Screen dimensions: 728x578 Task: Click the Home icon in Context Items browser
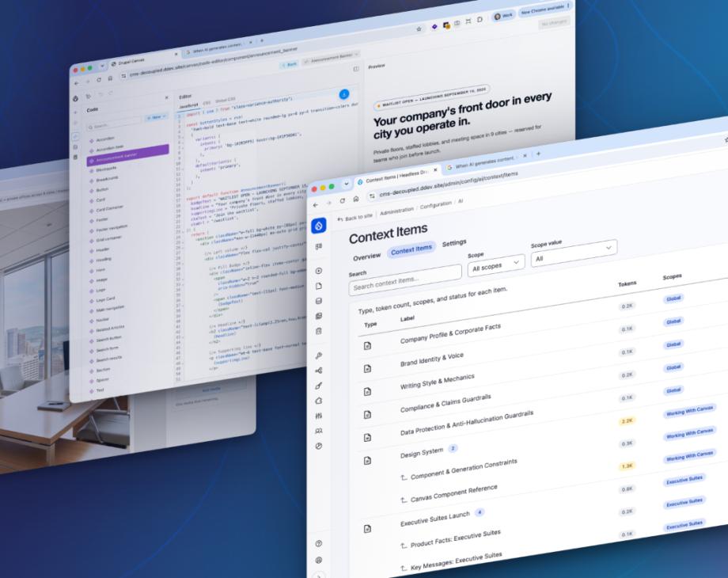pos(355,199)
